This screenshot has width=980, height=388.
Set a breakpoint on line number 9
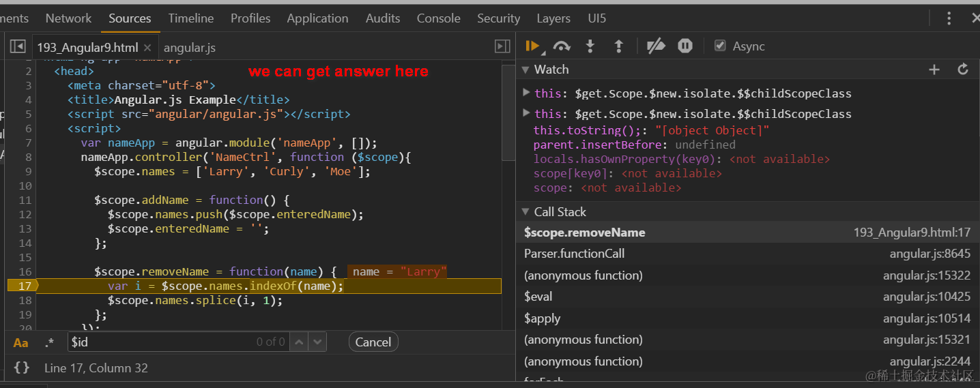pyautogui.click(x=28, y=171)
